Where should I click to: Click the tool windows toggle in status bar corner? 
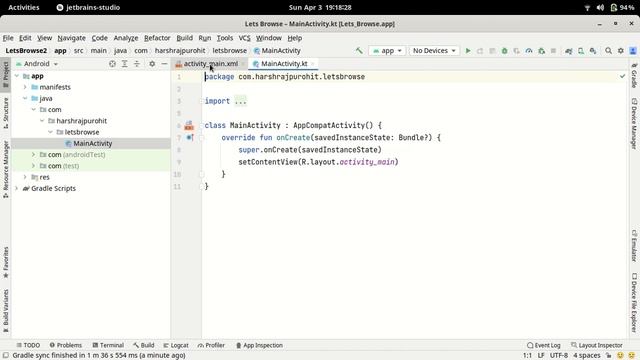point(6,356)
